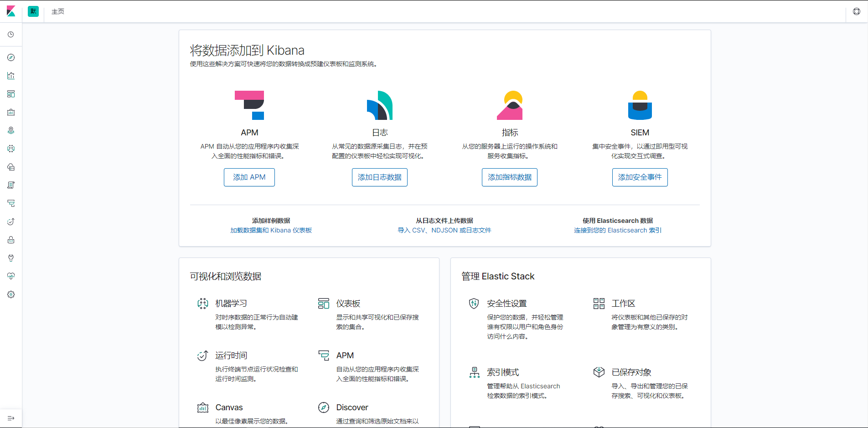The width and height of the screenshot is (868, 428).
Task: Click the 管理 Elastic Stack heading
Action: [498, 276]
